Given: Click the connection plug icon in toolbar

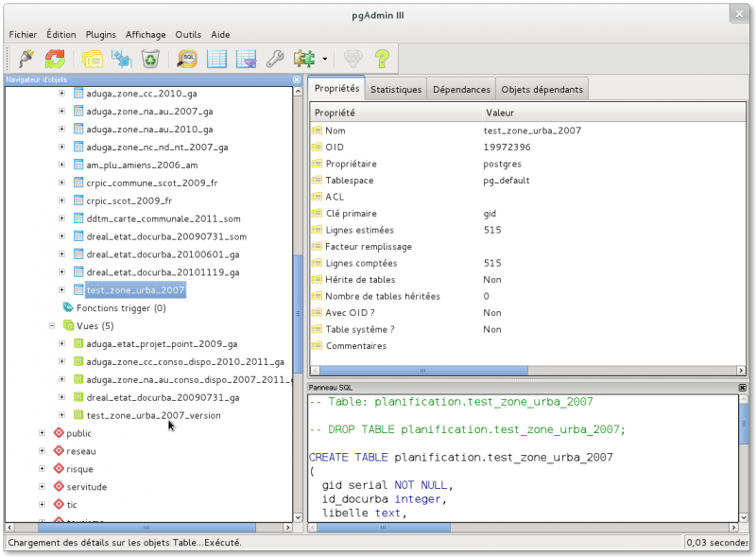Looking at the screenshot, I should (26, 59).
